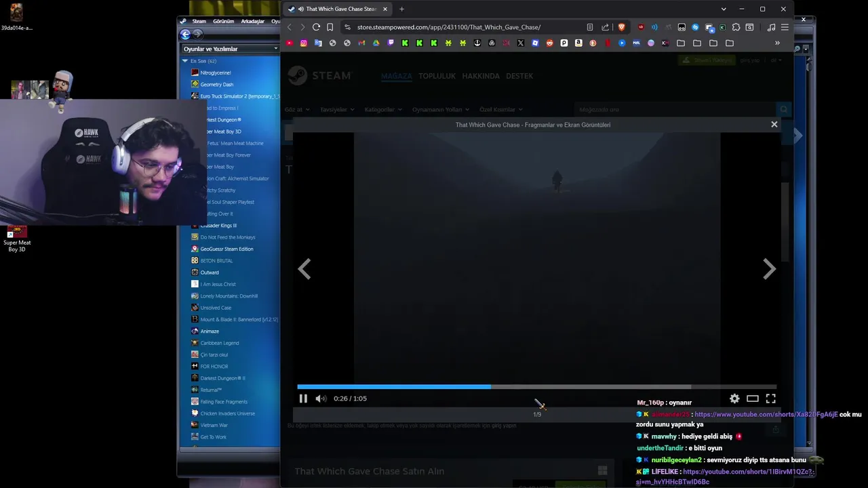Open reader mode icon in address bar
This screenshot has height=488, width=868.
pos(589,27)
